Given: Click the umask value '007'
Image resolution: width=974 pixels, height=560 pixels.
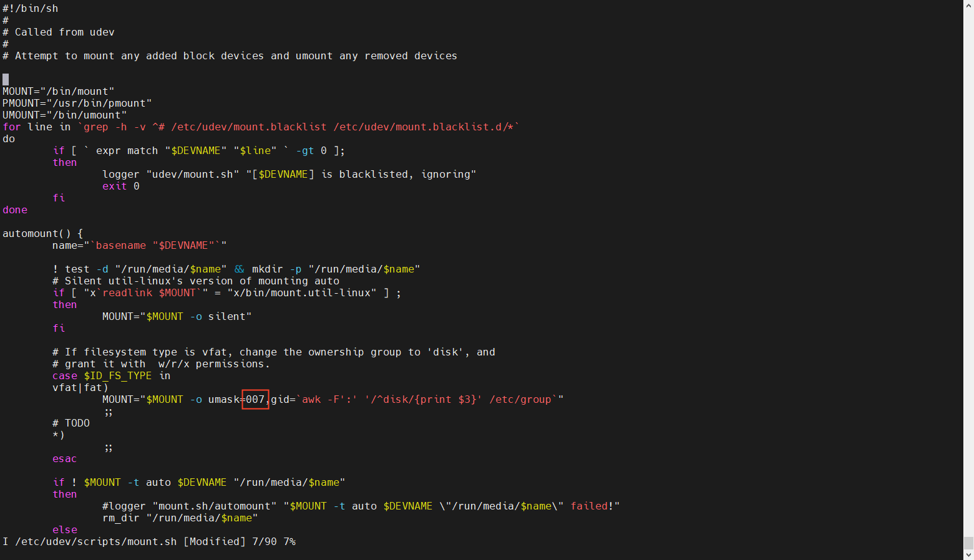Looking at the screenshot, I should point(255,399).
